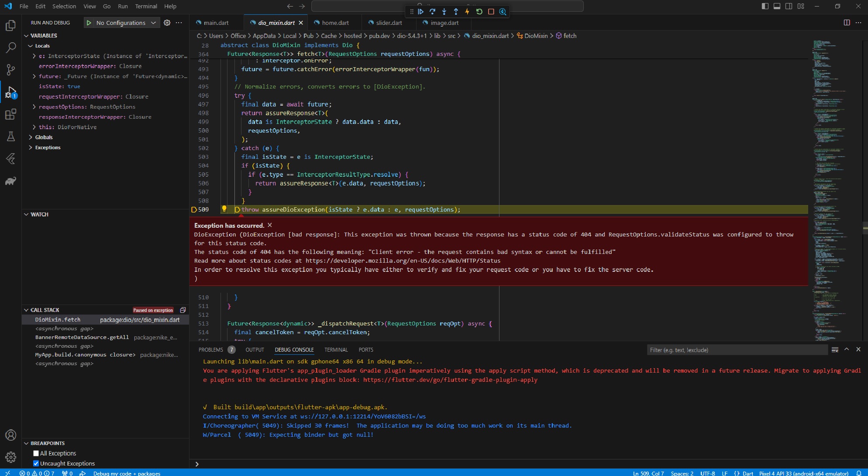The image size is (868, 476).
Task: Click lightbulb code action on line 509
Action: point(224,209)
